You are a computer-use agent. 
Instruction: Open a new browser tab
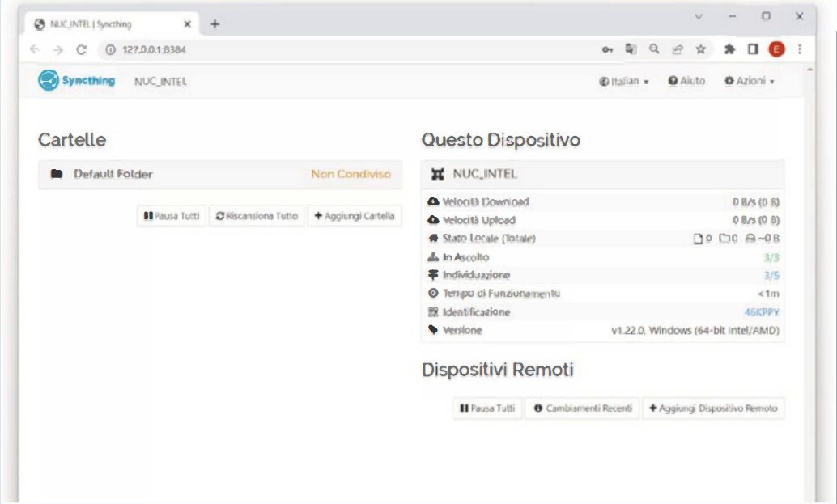215,24
